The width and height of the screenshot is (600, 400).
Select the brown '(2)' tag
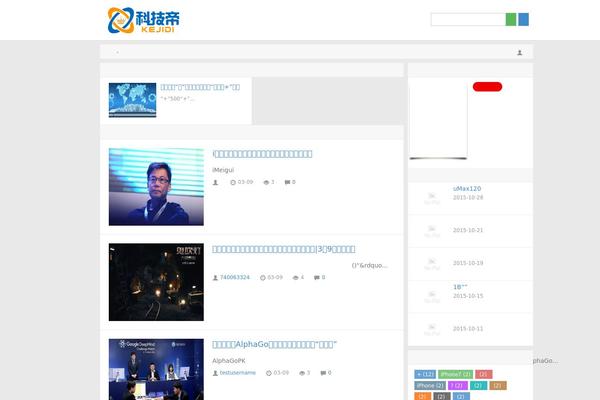[x=498, y=385]
